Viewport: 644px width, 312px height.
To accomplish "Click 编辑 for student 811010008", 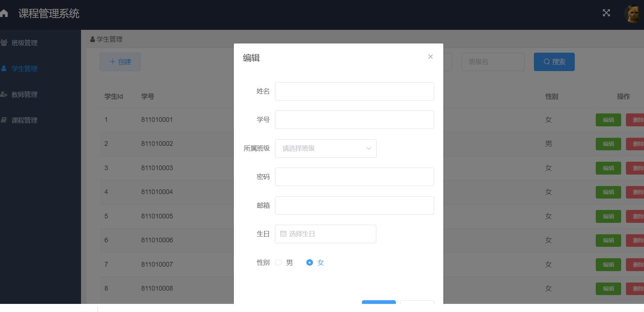I will tap(608, 289).
